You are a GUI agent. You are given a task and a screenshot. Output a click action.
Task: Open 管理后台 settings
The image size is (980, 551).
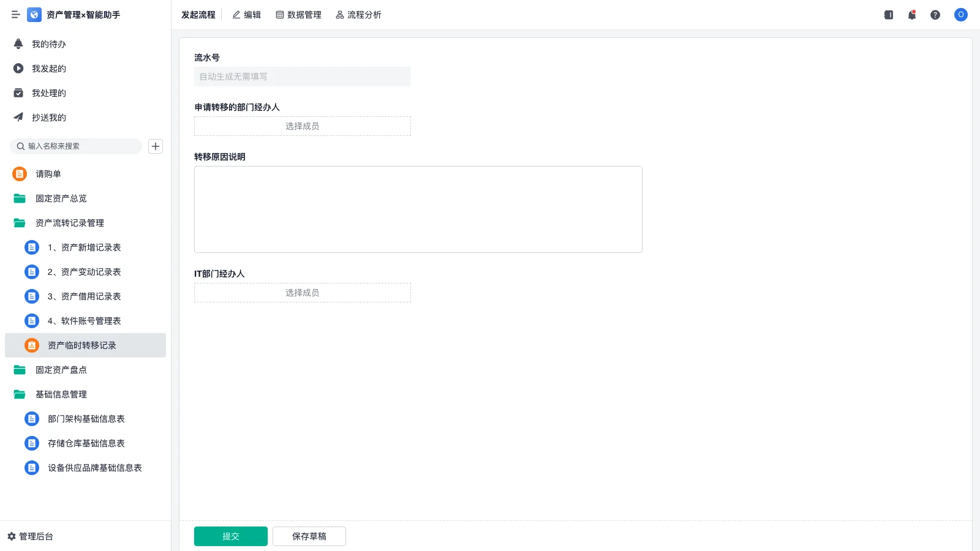pos(31,536)
